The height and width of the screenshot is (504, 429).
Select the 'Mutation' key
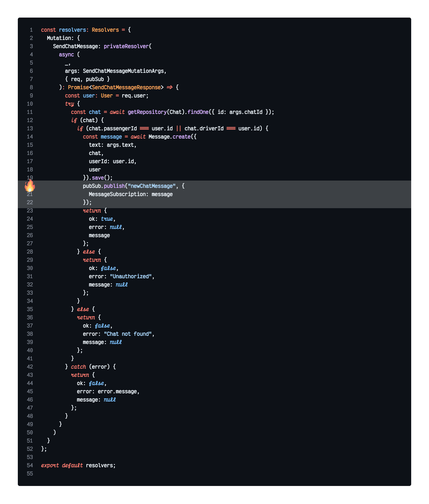(59, 38)
